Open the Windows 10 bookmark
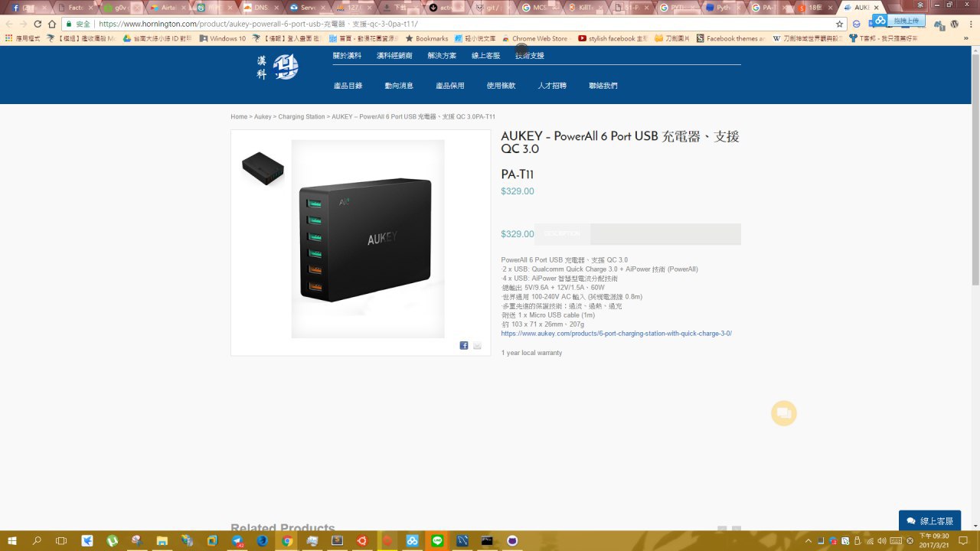The image size is (980, 551). click(223, 38)
